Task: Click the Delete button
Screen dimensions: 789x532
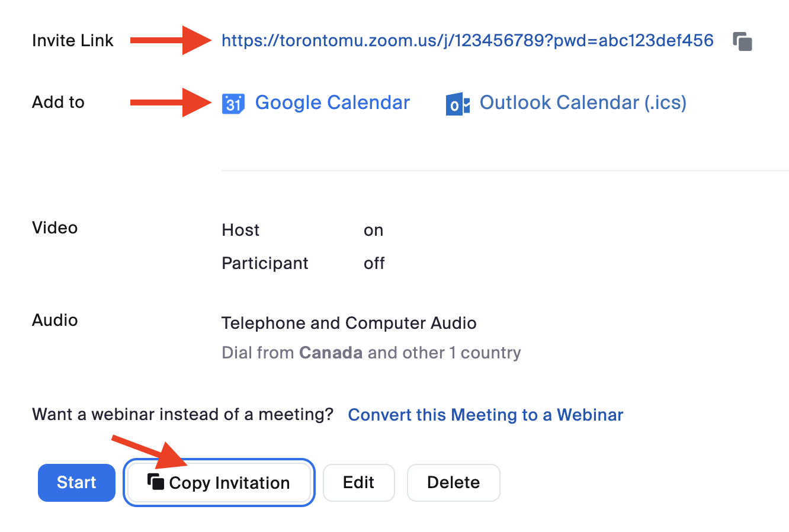Action: [x=453, y=482]
